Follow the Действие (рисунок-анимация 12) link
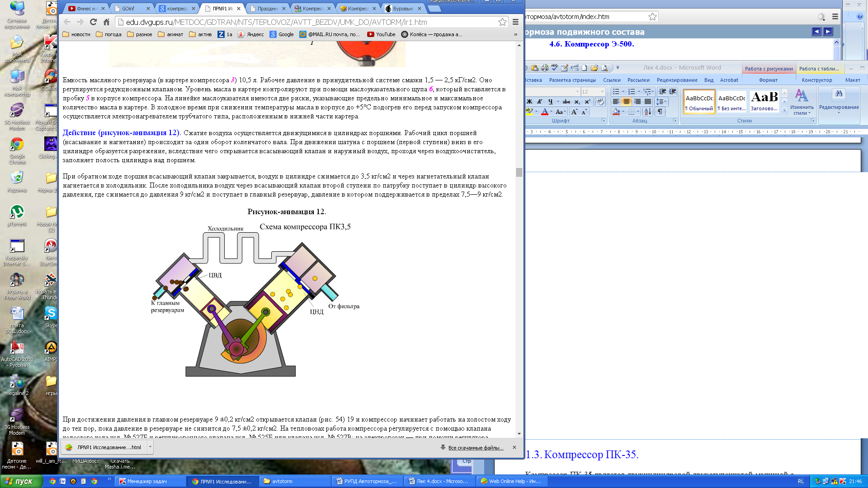 pos(121,133)
